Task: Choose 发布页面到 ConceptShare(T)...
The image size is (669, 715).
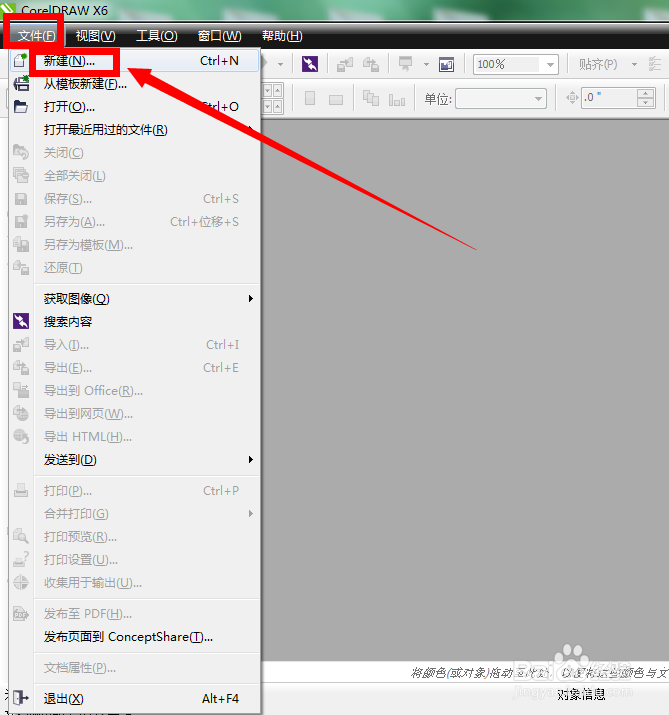Action: pos(135,637)
